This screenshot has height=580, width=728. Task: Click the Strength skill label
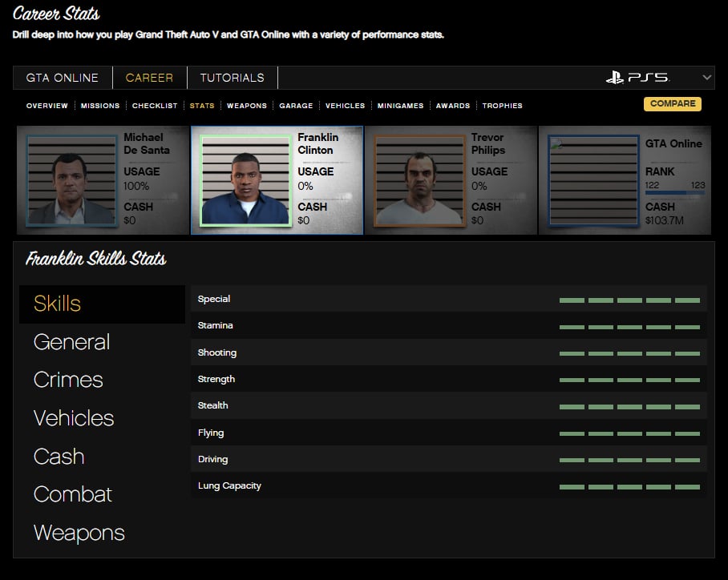pyautogui.click(x=216, y=379)
